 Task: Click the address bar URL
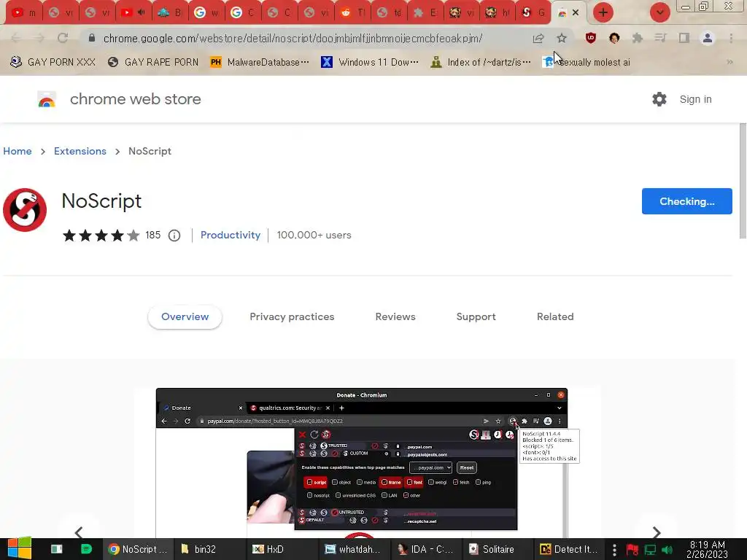293,38
